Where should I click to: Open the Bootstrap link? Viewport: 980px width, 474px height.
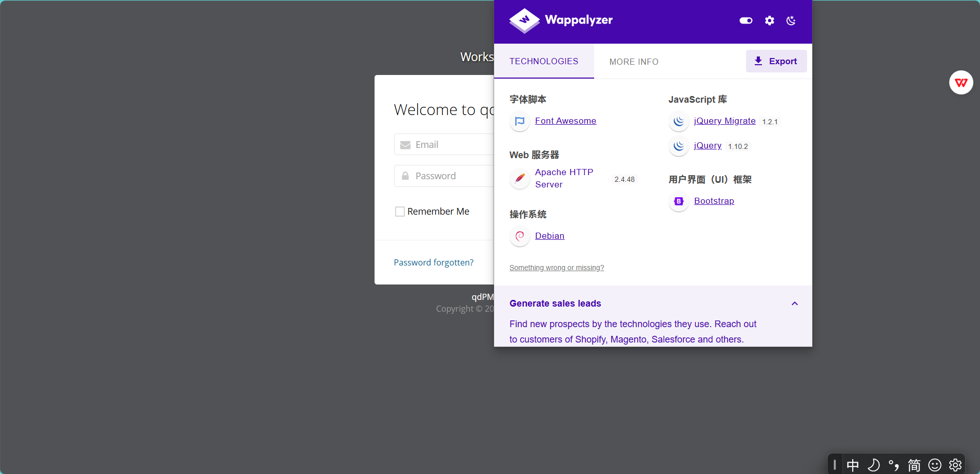coord(714,201)
